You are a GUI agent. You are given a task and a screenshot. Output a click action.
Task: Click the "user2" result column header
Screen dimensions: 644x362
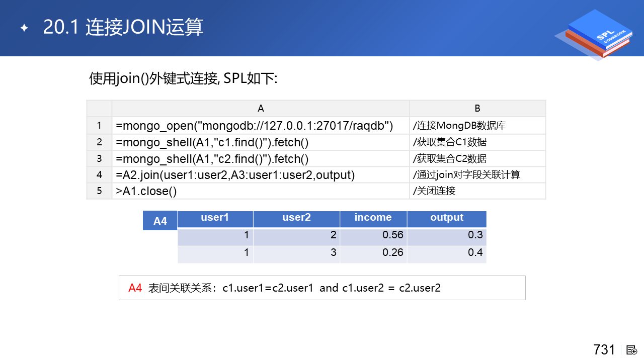pos(296,219)
